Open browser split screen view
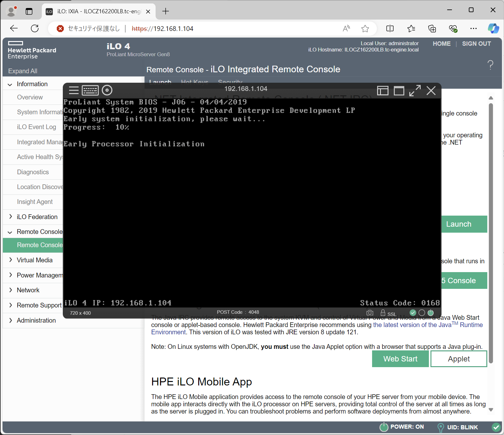The height and width of the screenshot is (435, 504). [x=390, y=29]
